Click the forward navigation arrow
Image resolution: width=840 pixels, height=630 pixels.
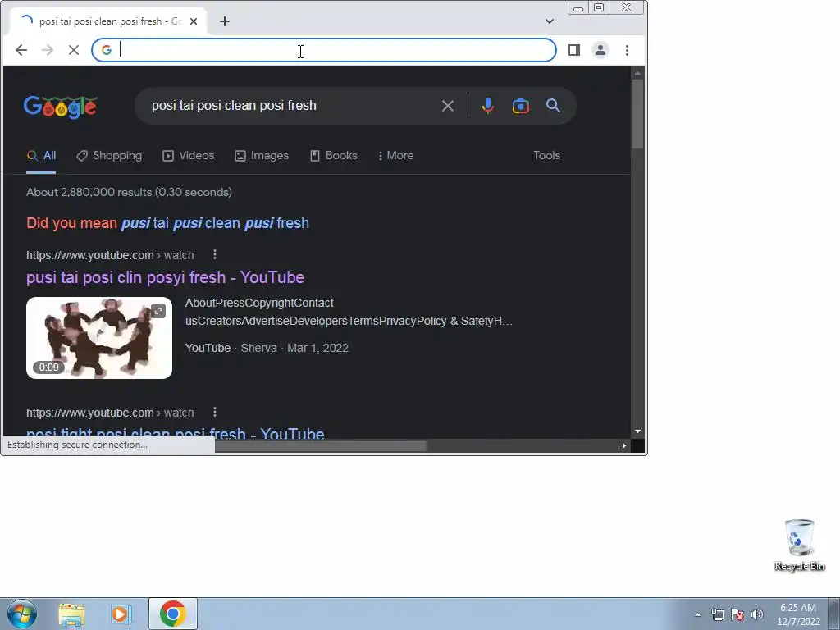[48, 50]
